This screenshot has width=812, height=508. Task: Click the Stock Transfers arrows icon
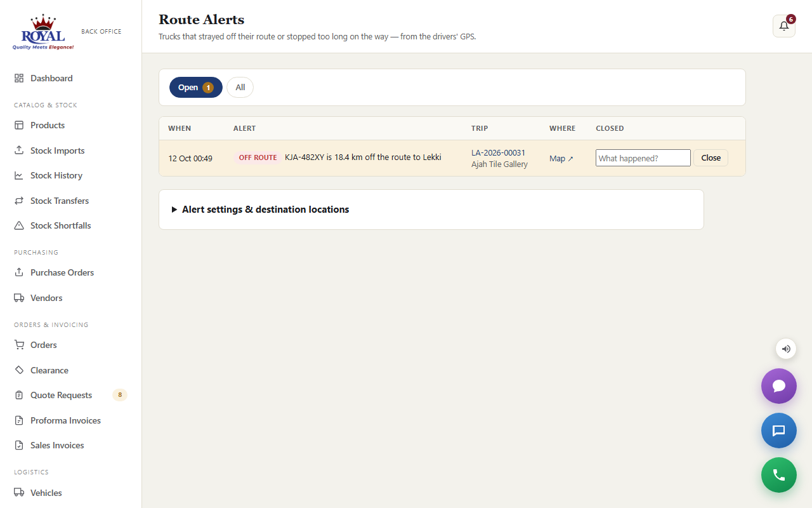[x=19, y=201]
